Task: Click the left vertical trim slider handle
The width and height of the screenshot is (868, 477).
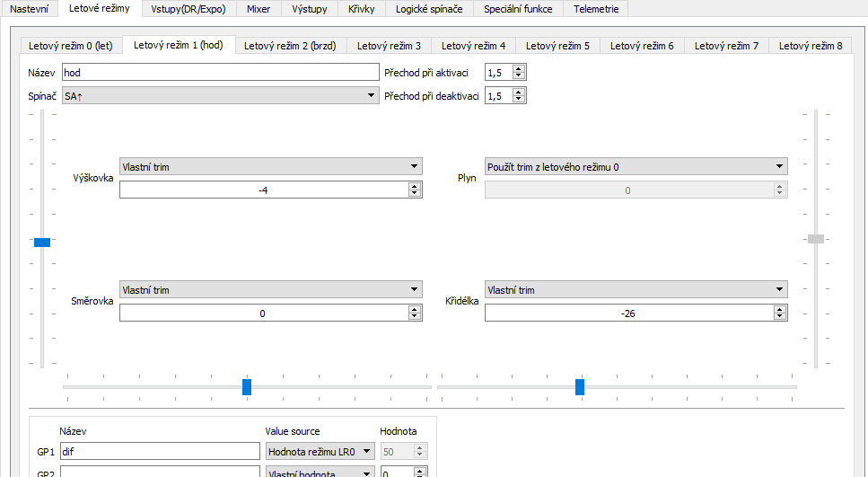Action: pos(42,242)
